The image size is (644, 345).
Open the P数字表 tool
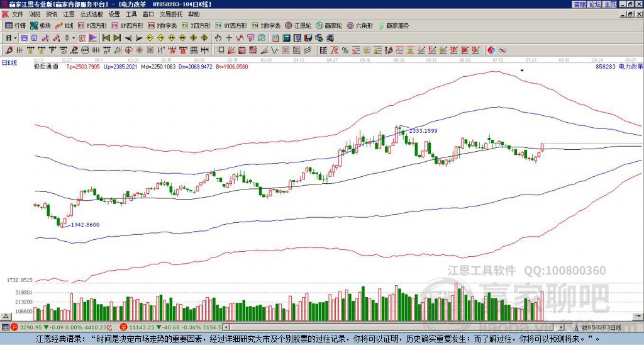[163, 25]
